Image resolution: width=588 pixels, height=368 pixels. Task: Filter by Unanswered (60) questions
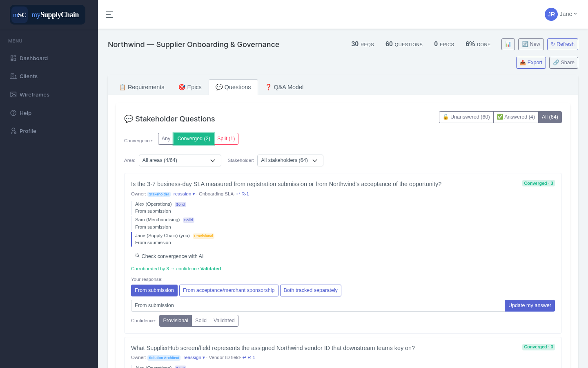tap(466, 117)
